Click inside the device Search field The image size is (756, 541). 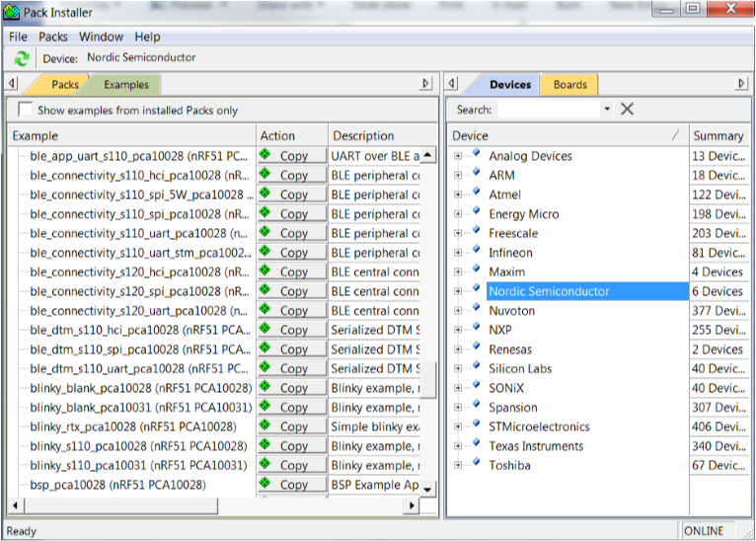click(x=550, y=109)
